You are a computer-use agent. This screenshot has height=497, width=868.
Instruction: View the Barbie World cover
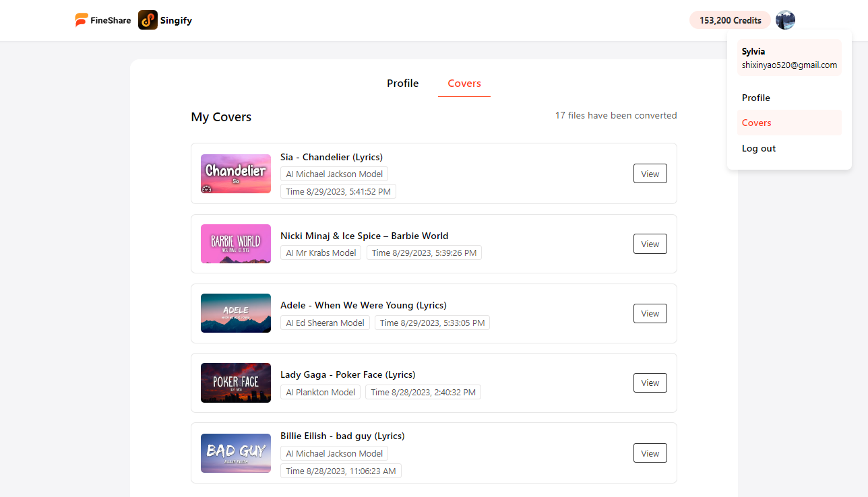(650, 244)
